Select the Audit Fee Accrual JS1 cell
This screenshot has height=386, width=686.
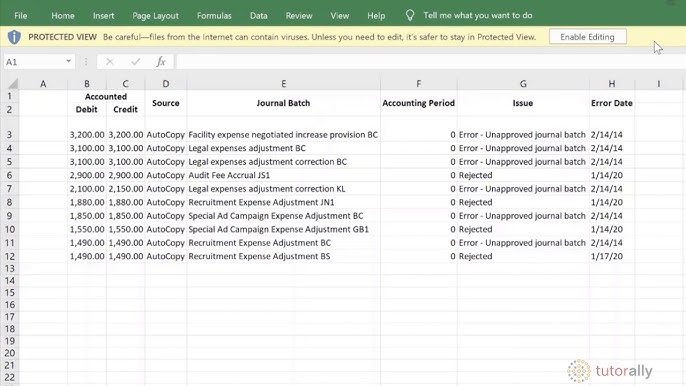tap(284, 175)
